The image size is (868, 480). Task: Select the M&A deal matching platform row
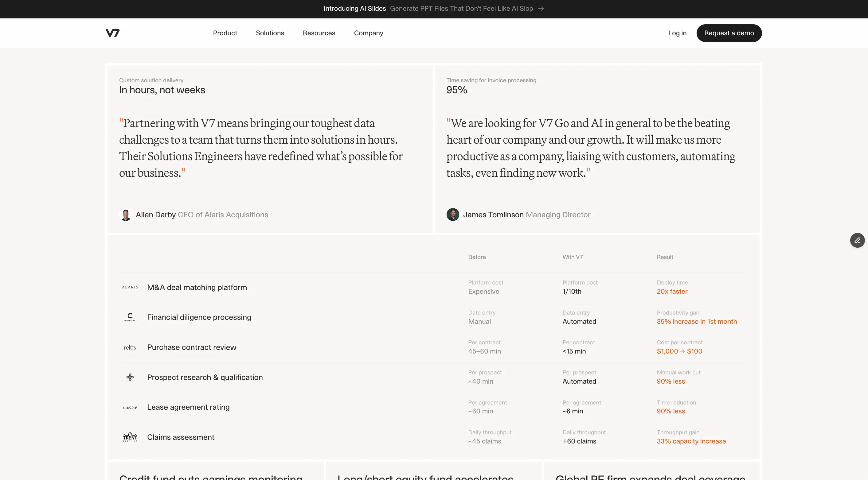[197, 288]
